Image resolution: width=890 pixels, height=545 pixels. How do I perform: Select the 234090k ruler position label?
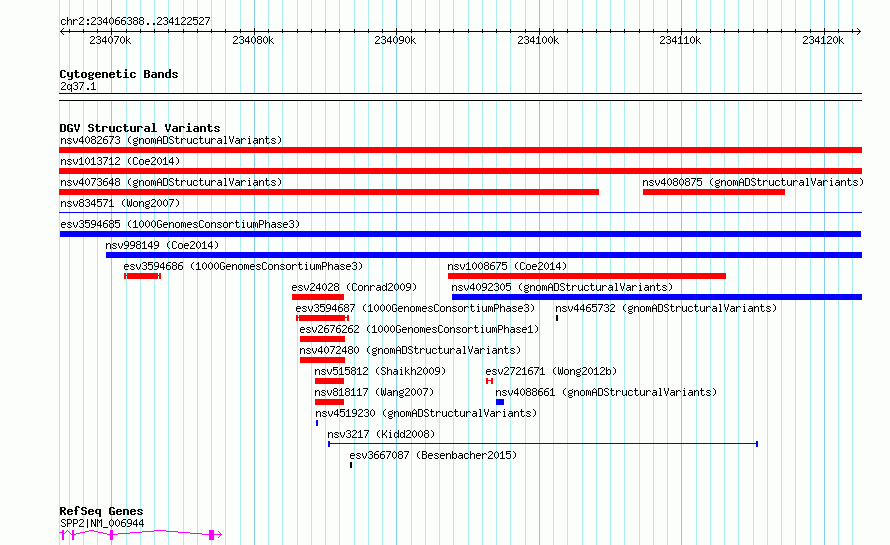coord(395,40)
